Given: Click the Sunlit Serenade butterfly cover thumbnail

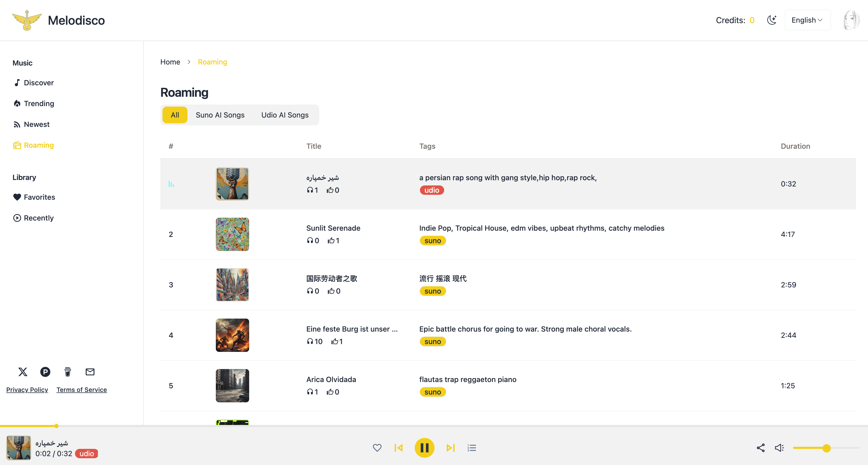Looking at the screenshot, I should pos(232,234).
